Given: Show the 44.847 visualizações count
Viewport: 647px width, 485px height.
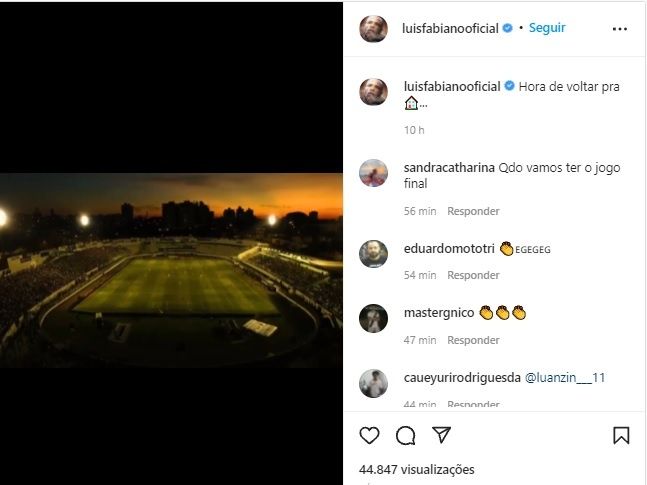Looking at the screenshot, I should 417,469.
